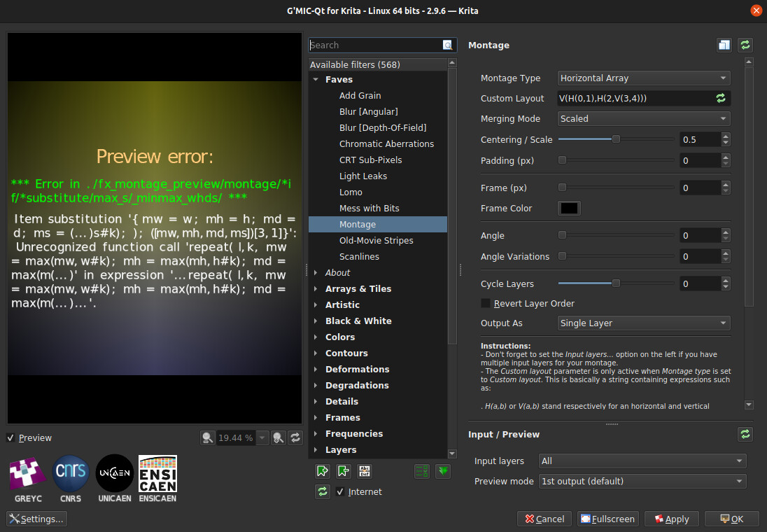Click the green expand/collapse all arrows icon
Screen dimensions: 767x532
point(443,471)
